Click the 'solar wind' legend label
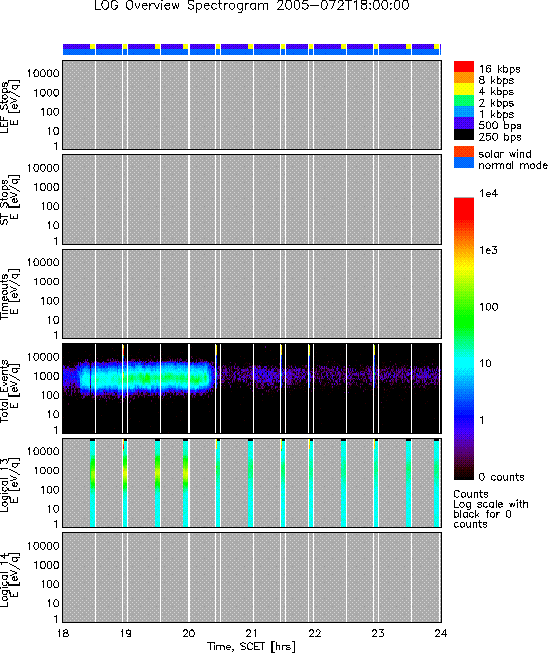 tap(505, 154)
